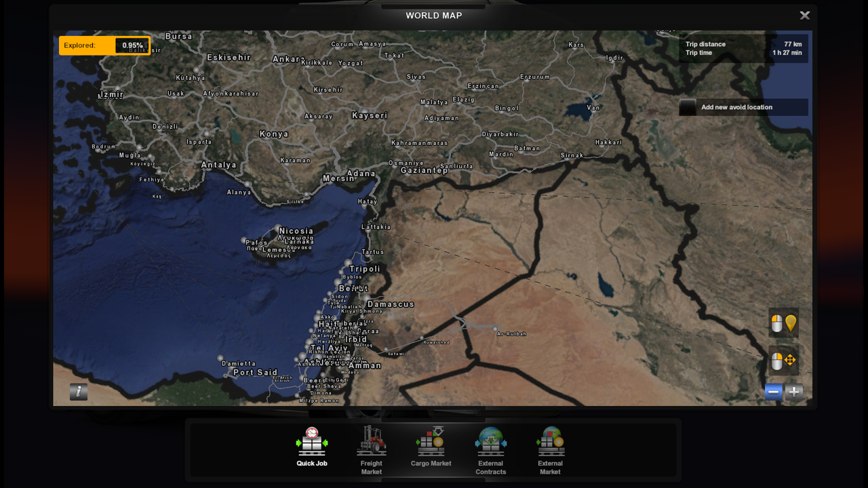The height and width of the screenshot is (488, 868).
Task: Select Konya on the map
Action: point(274,134)
